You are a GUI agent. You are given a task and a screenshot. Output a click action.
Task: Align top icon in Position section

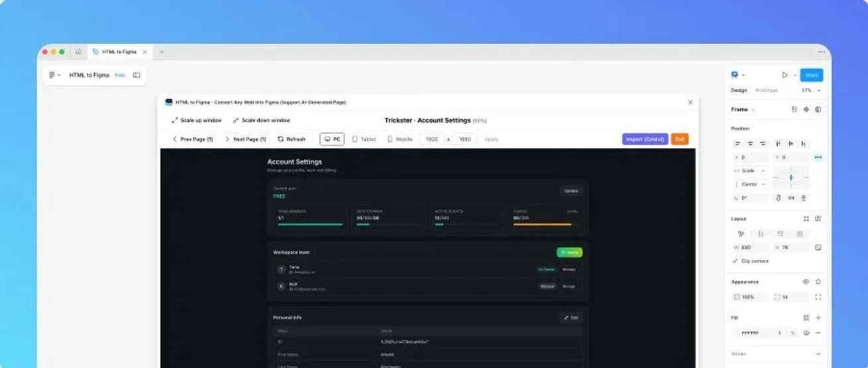pos(778,143)
